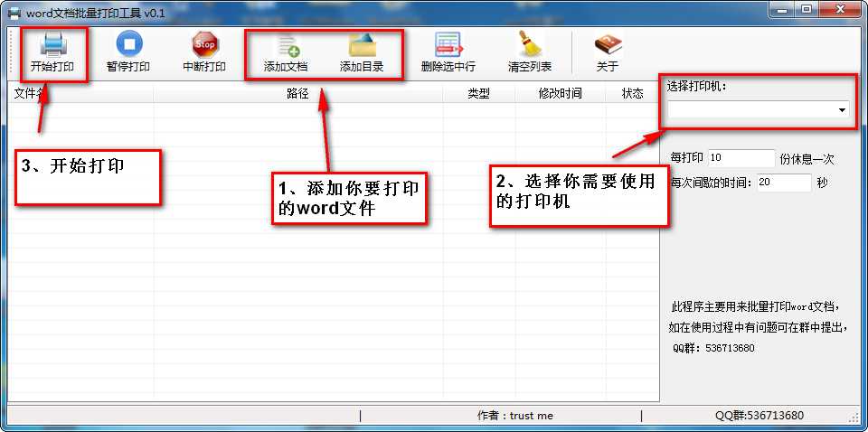Abort printing via 中断打印 Stop icon
Image resolution: width=868 pixels, height=432 pixels.
click(x=204, y=53)
